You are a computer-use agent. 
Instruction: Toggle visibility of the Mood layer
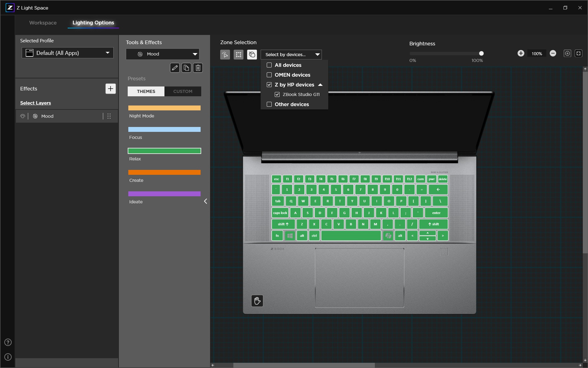pos(23,116)
